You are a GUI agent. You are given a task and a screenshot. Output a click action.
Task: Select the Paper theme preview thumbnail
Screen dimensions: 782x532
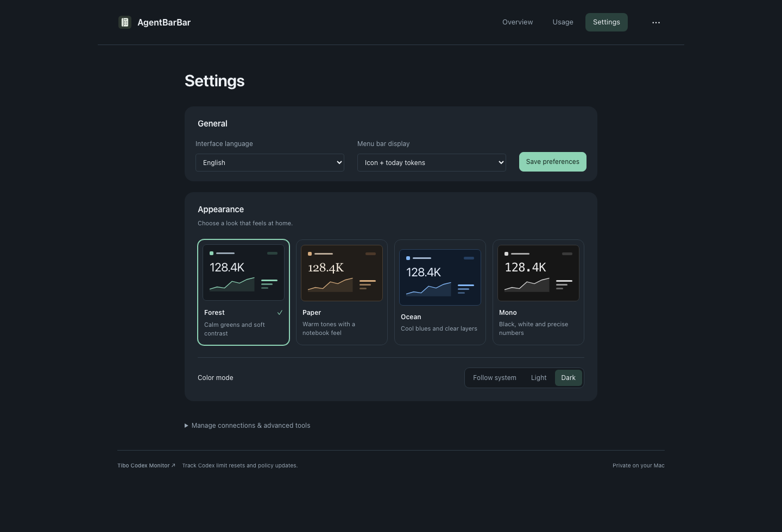[342, 273]
